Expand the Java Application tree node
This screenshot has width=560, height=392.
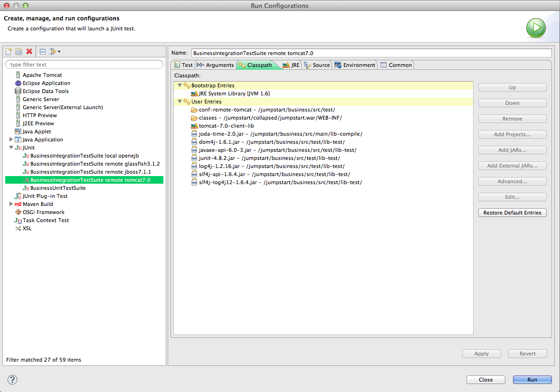pyautogui.click(x=11, y=140)
